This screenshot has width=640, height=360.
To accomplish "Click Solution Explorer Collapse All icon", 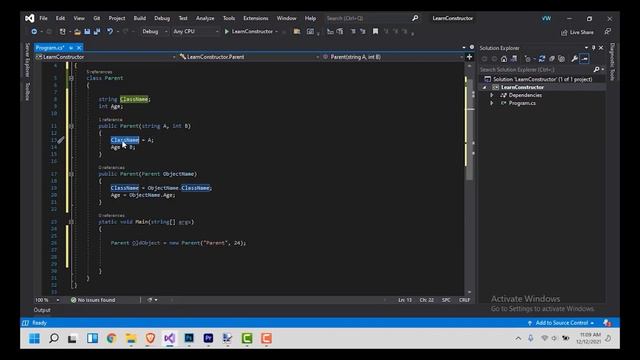I will pyautogui.click(x=552, y=59).
